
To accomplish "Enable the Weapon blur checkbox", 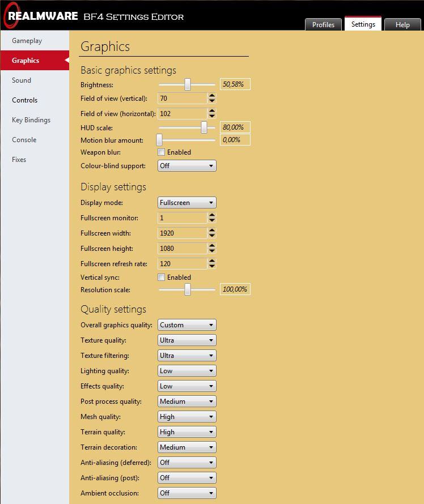I will (x=161, y=152).
